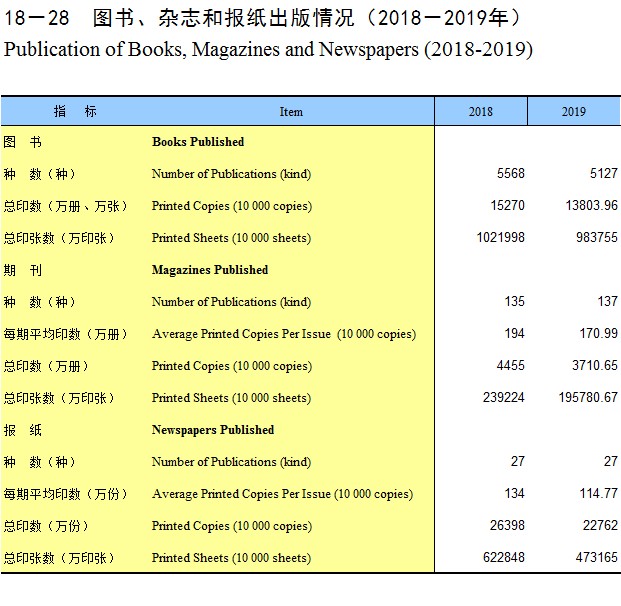The height and width of the screenshot is (606, 621).
Task: Click magazines 'Printed Copies (10 000 copies)' label
Action: [232, 366]
